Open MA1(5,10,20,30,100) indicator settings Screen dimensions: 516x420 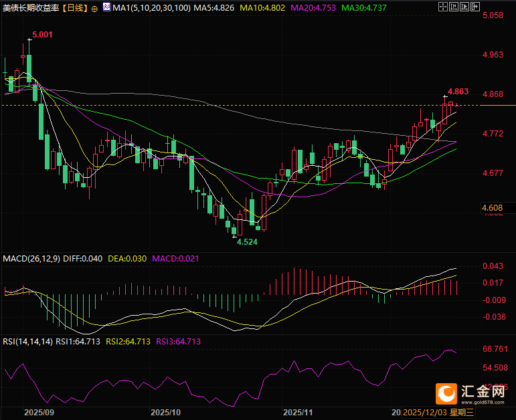point(151,8)
